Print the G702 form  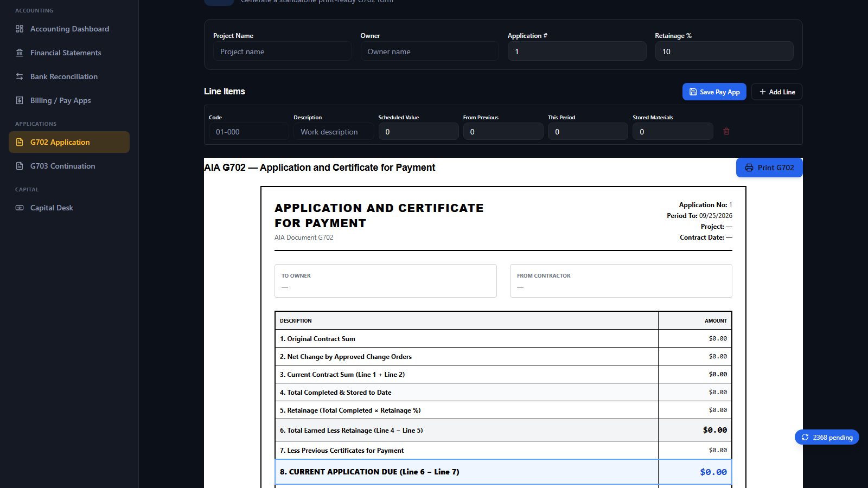click(x=769, y=168)
